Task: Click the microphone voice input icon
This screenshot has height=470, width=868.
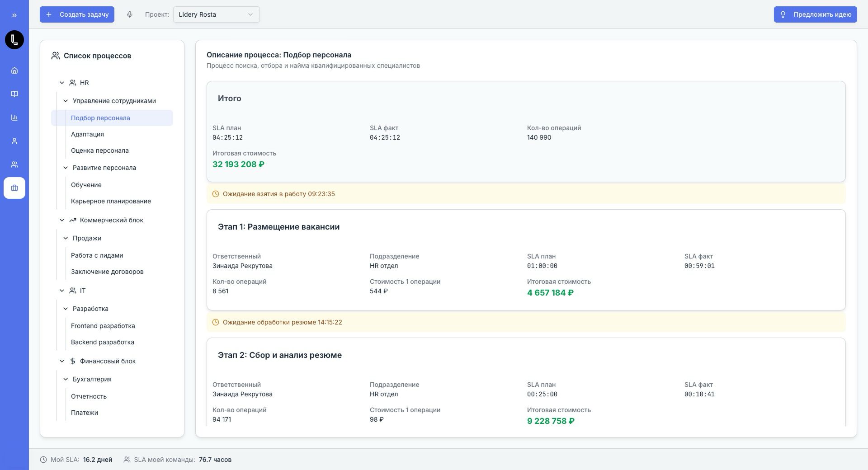Action: [130, 14]
